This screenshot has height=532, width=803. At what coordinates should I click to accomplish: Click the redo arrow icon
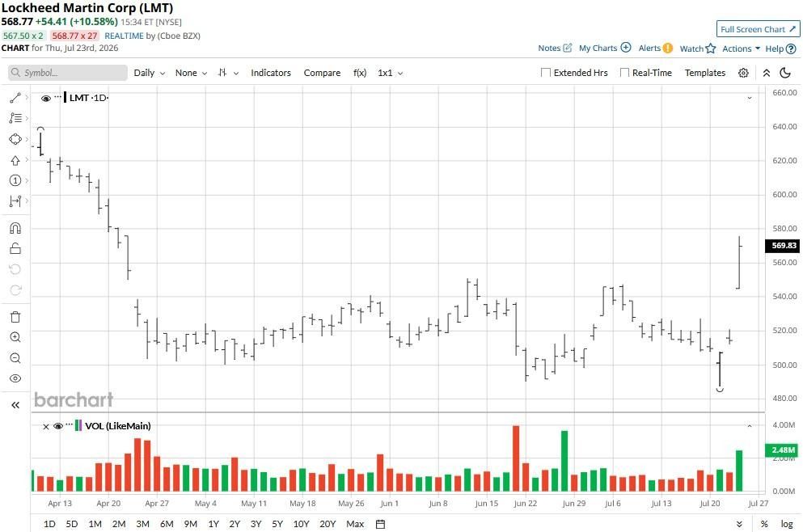click(x=15, y=290)
